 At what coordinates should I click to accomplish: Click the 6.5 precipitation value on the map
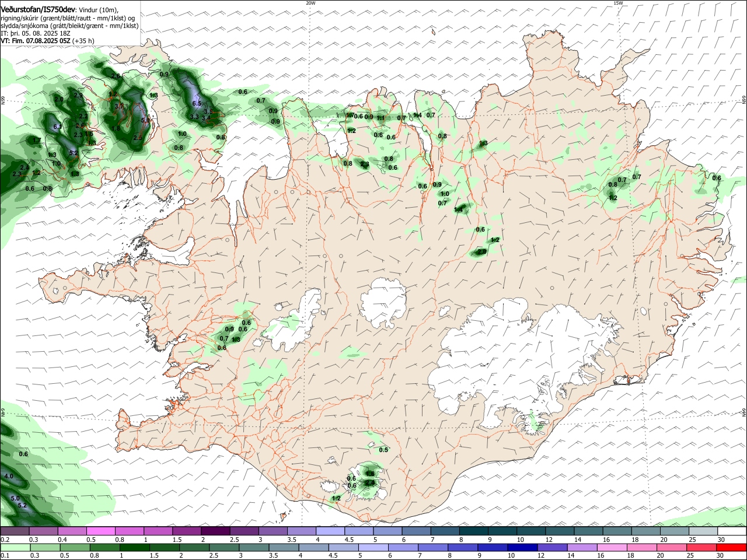click(197, 103)
